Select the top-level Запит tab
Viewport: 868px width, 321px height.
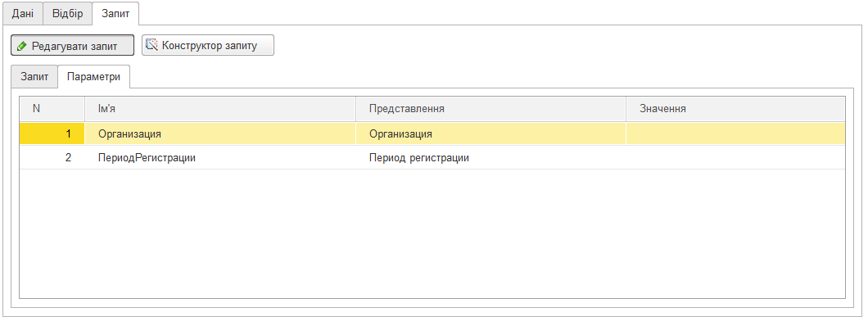coord(115,14)
